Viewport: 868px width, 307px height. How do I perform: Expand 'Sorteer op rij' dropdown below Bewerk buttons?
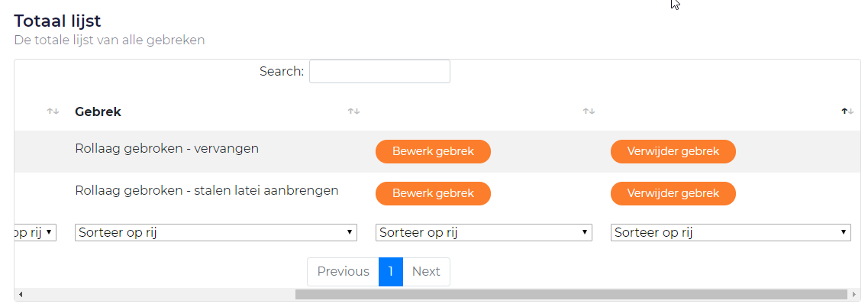484,232
